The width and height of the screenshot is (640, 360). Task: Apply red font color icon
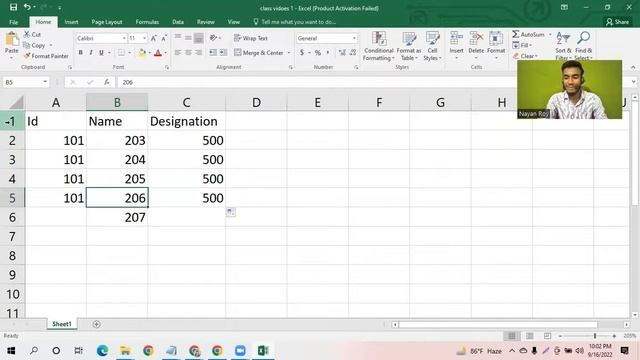click(x=158, y=53)
